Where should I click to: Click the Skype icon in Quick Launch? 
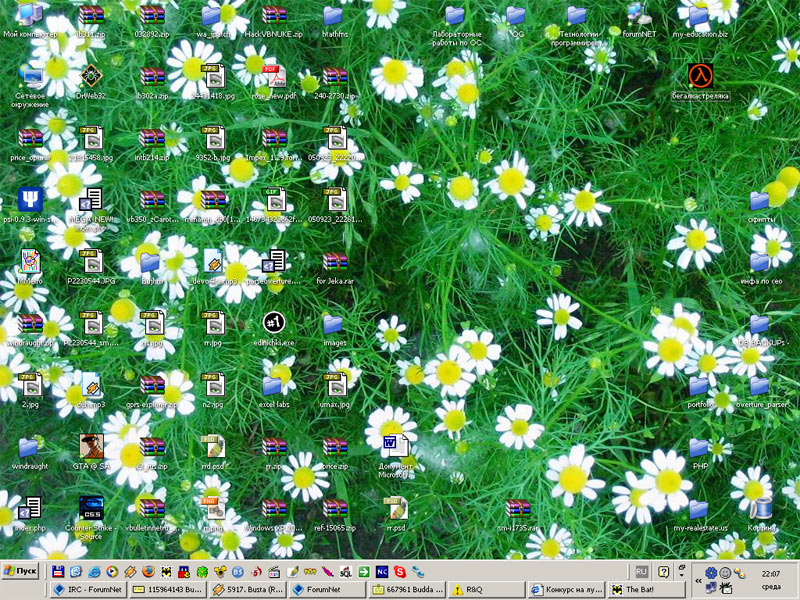coord(400,571)
